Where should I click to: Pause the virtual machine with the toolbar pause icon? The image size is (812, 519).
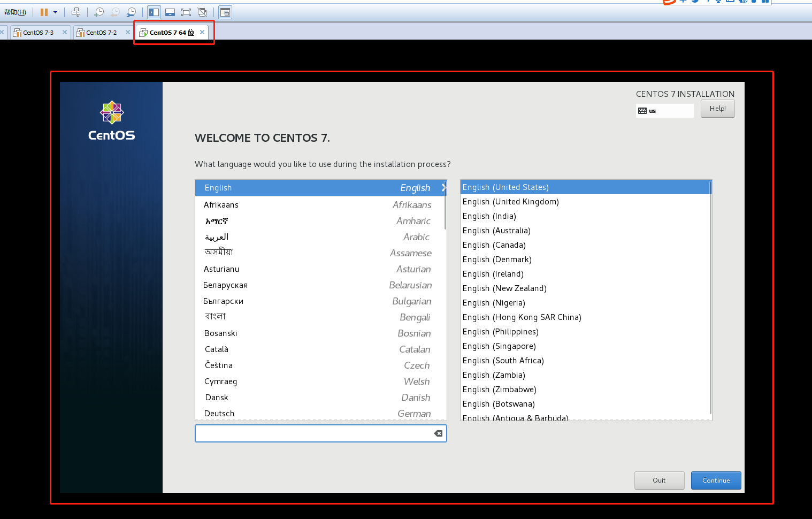44,12
